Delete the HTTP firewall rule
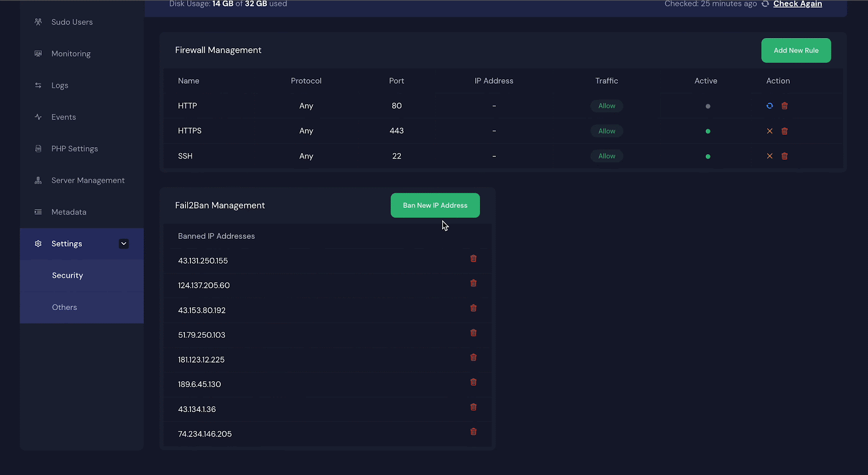 (x=784, y=106)
